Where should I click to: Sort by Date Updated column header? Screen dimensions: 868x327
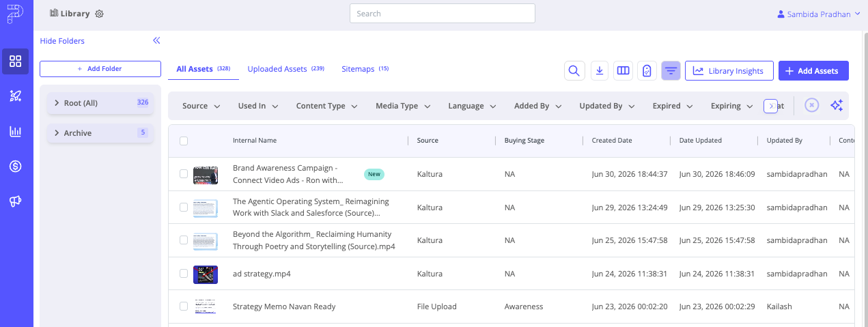[700, 141]
